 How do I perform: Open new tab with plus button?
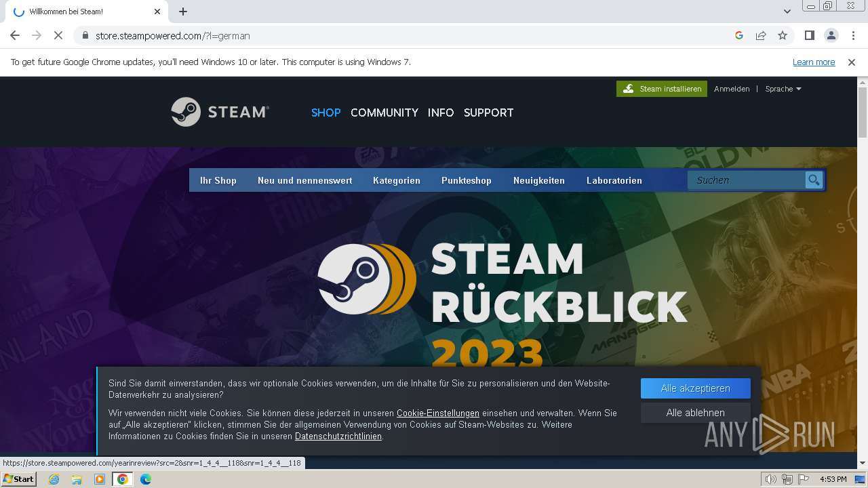(x=183, y=12)
